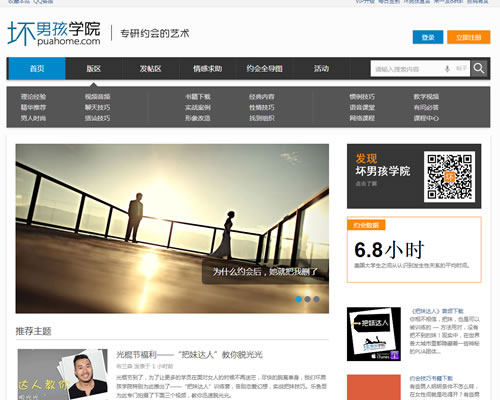Open the 帖子 search type dropdown
Screen dimensions: 500x400
(x=461, y=68)
